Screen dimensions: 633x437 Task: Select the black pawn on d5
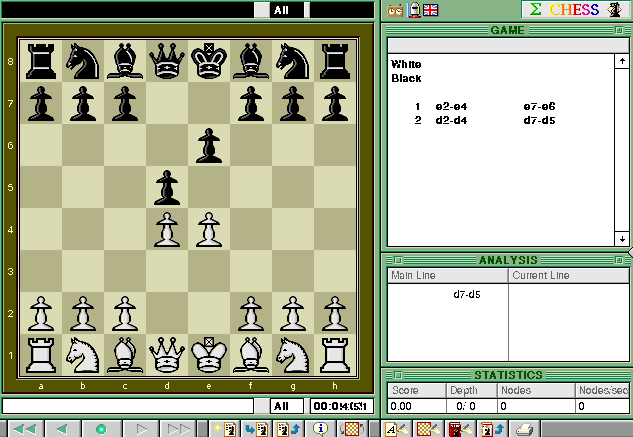167,187
